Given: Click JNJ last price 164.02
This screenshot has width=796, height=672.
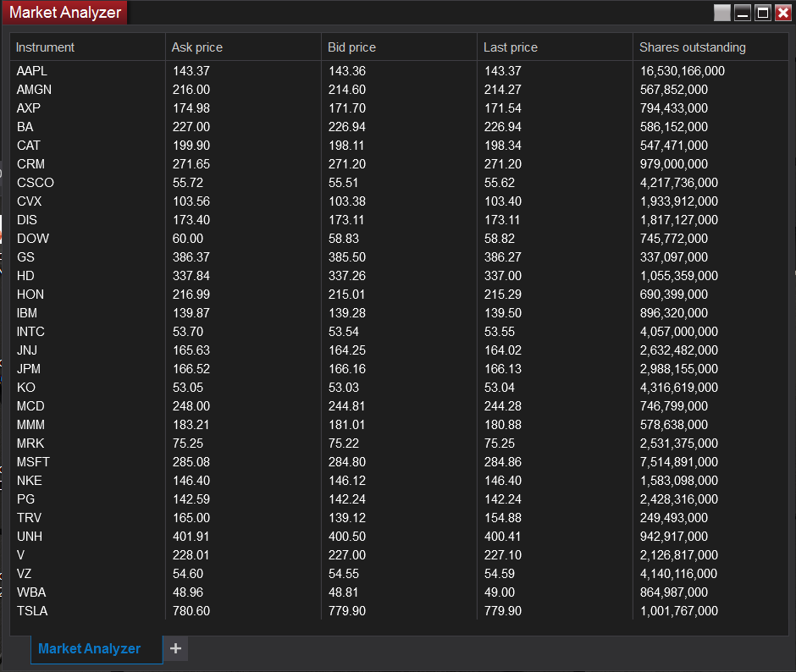Looking at the screenshot, I should pos(503,350).
